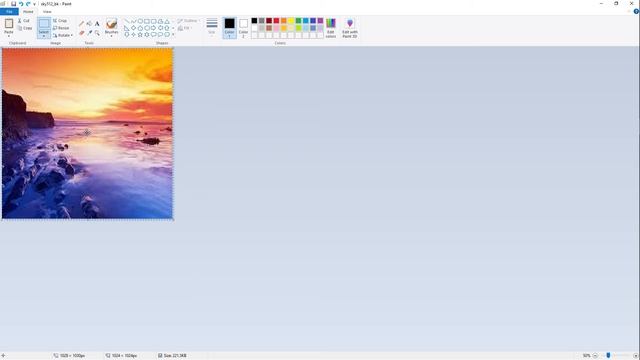Click the zoom slider handle
Viewport: 640px width, 360px height.
pos(608,356)
